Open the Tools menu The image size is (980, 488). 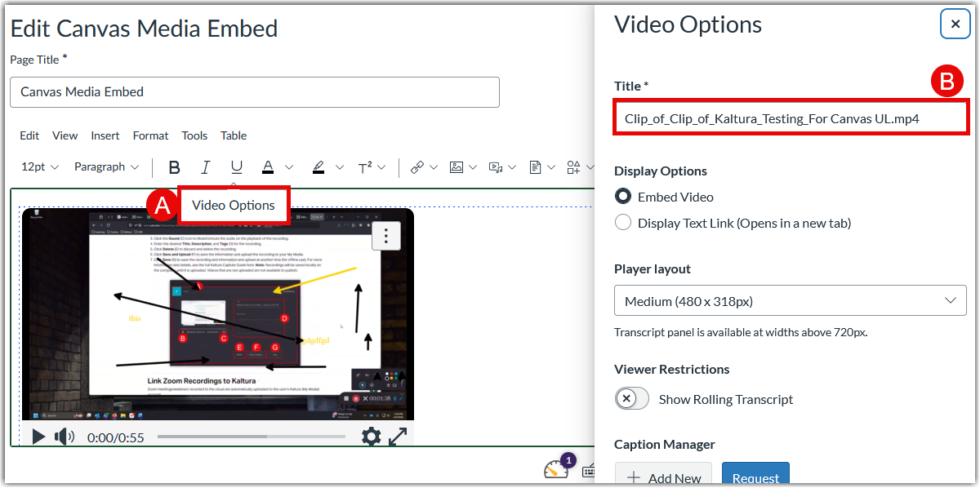coord(194,135)
